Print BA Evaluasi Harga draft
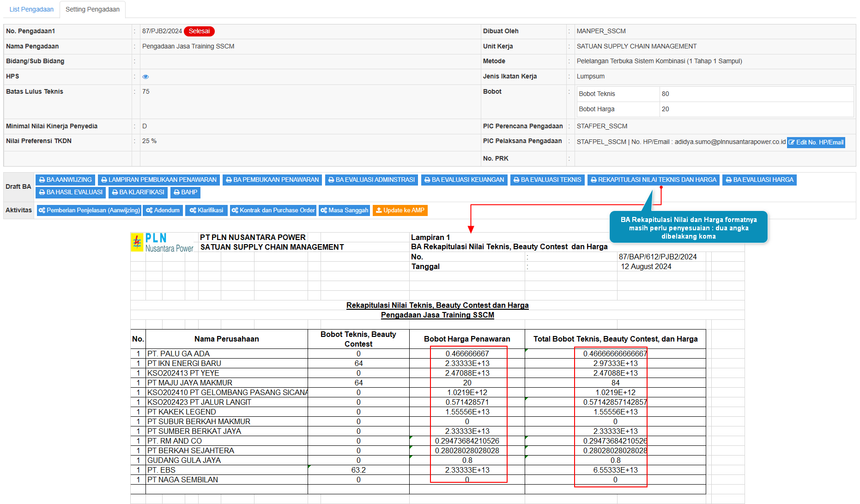 (x=759, y=180)
